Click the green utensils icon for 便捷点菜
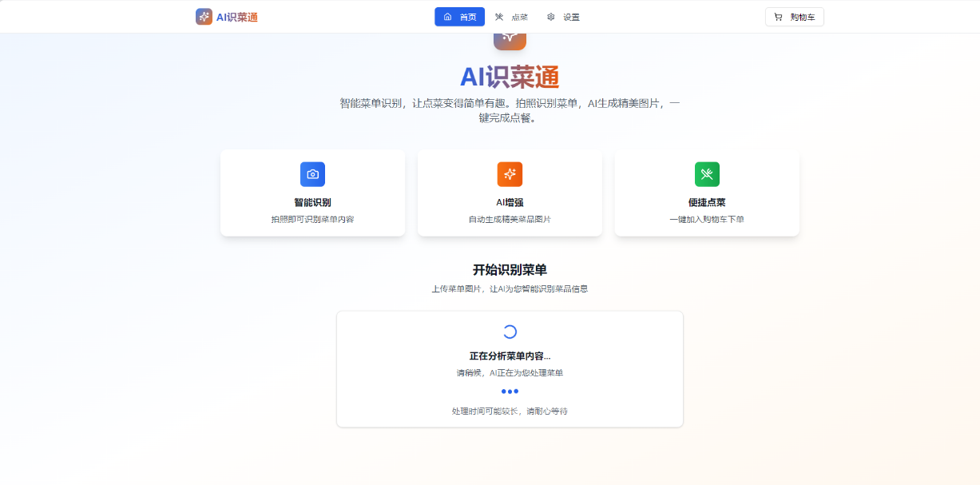Screen dimensions: 980x485 coord(707,174)
